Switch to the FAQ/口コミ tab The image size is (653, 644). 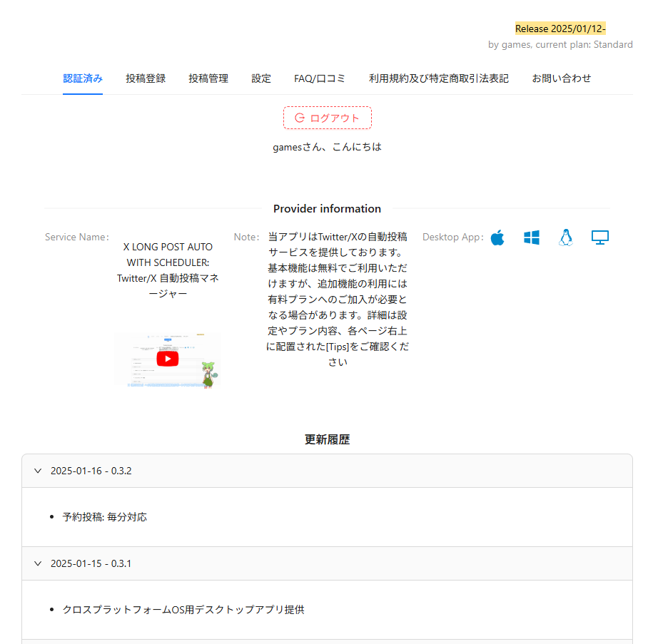[320, 78]
